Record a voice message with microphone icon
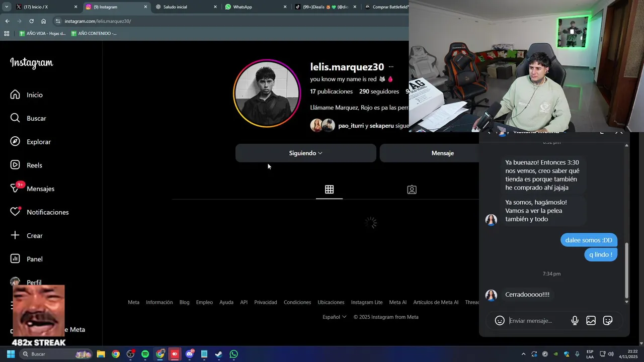 (575, 320)
